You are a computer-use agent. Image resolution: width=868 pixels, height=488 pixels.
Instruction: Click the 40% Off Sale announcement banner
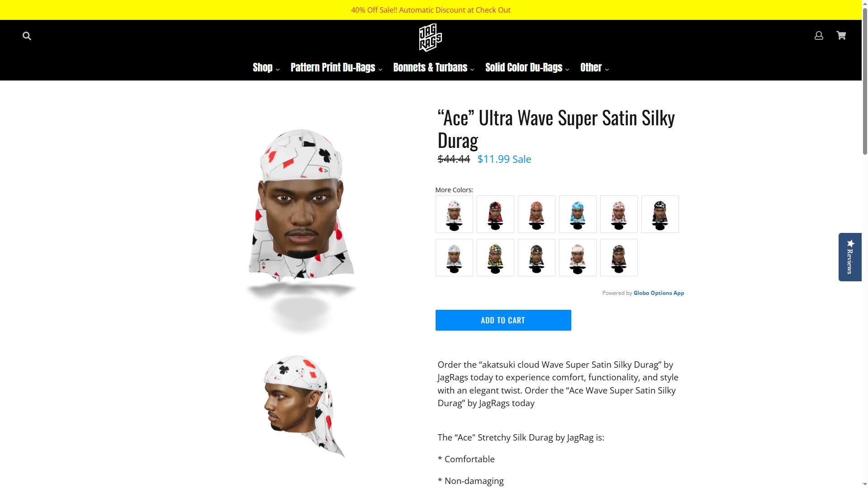(431, 10)
